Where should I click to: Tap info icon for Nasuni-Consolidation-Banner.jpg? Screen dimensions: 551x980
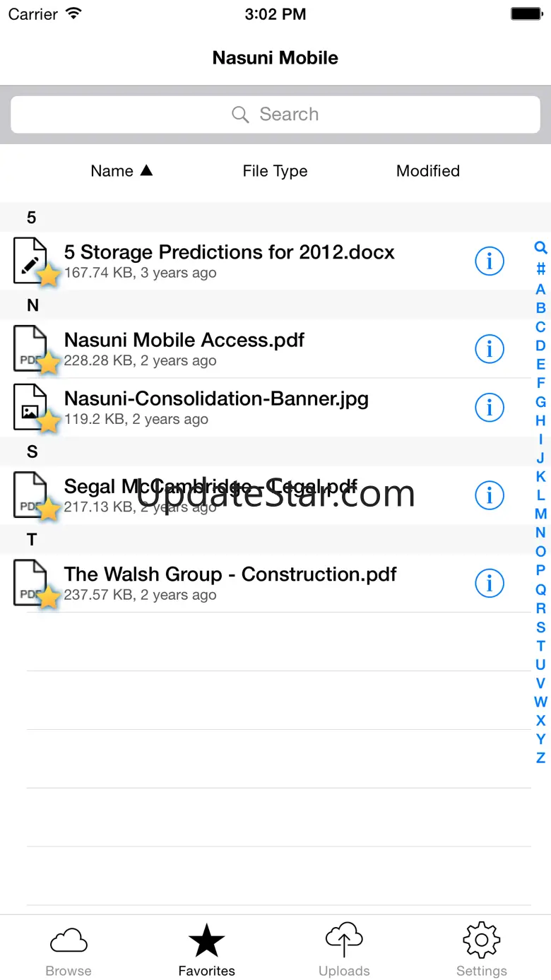click(x=489, y=408)
